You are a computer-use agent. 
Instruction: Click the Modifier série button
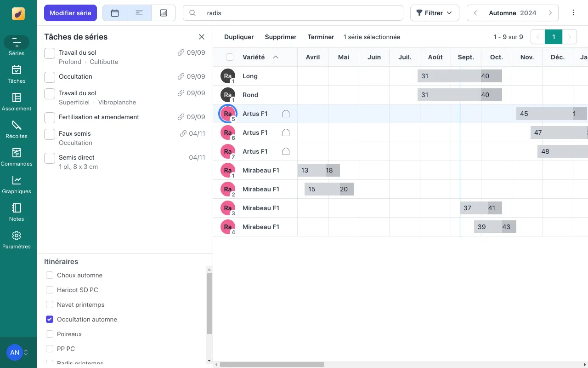click(70, 13)
